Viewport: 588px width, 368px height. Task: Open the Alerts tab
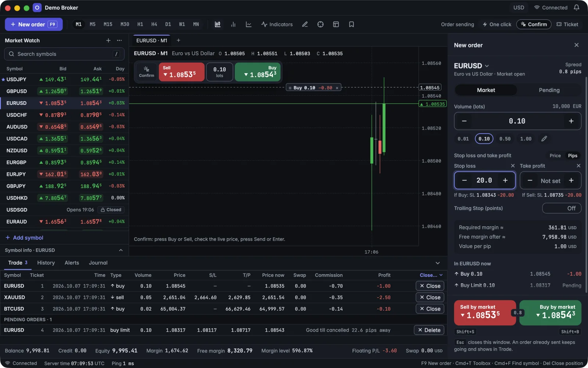click(x=72, y=263)
